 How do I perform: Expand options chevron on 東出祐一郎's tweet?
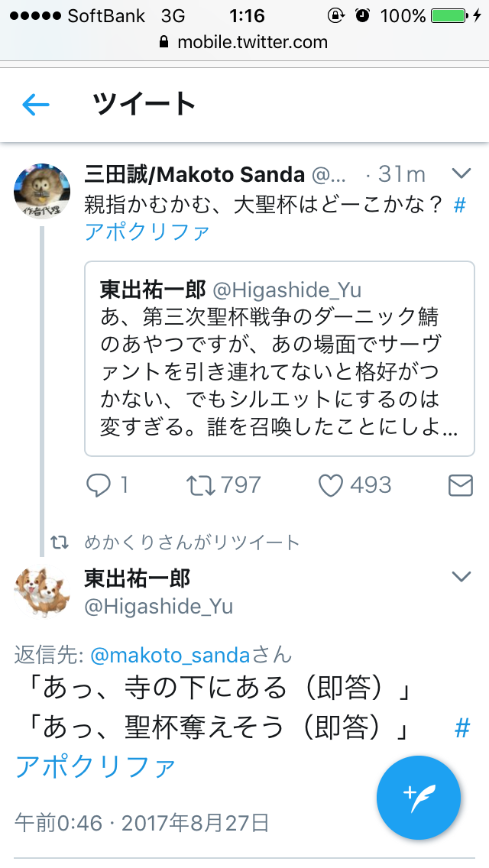461,576
